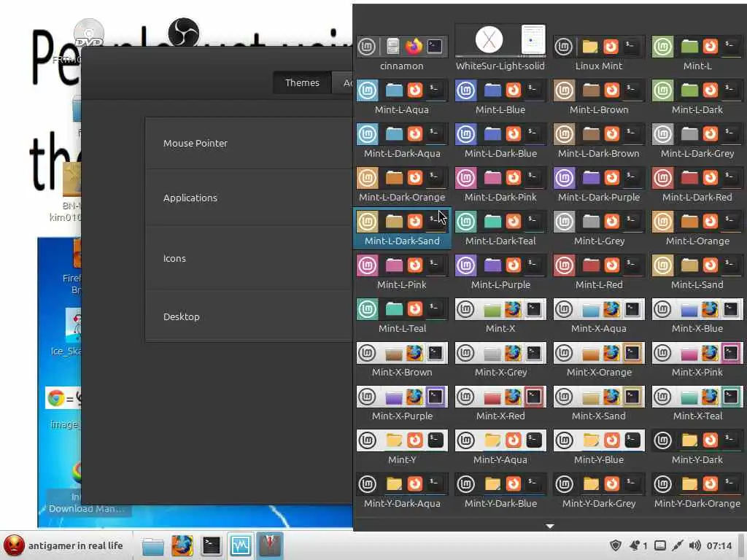Choose the Mint-X-Pink theme

click(x=697, y=353)
